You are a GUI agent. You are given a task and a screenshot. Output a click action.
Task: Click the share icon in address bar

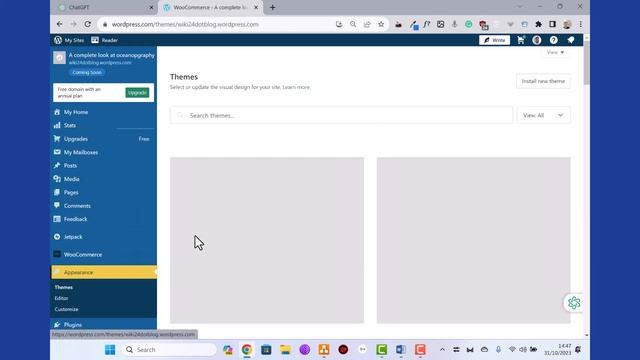click(367, 24)
